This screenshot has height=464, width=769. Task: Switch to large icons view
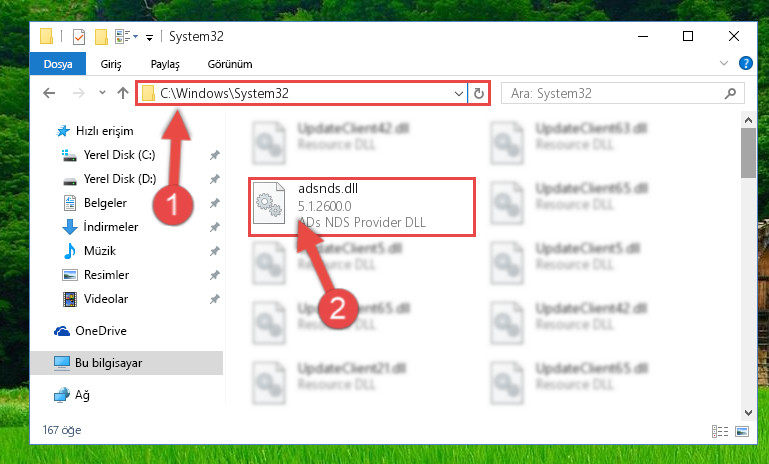pyautogui.click(x=742, y=431)
